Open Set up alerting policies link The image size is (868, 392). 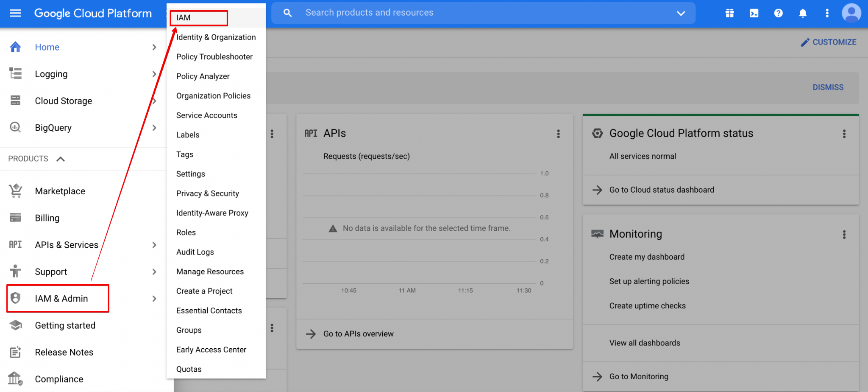(649, 281)
